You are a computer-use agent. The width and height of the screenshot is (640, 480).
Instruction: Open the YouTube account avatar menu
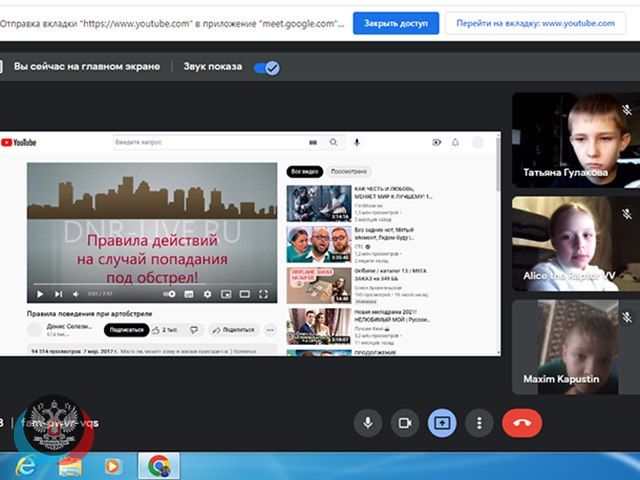[x=478, y=142]
